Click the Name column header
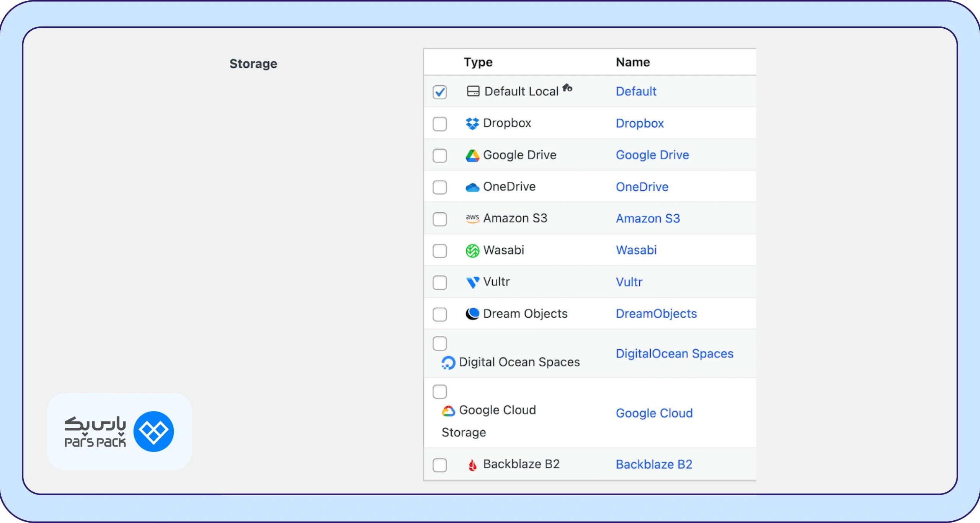This screenshot has height=523, width=980. [x=633, y=62]
